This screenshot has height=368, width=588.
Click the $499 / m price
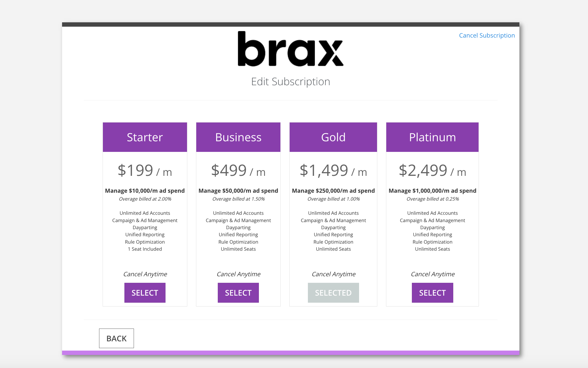pyautogui.click(x=238, y=171)
